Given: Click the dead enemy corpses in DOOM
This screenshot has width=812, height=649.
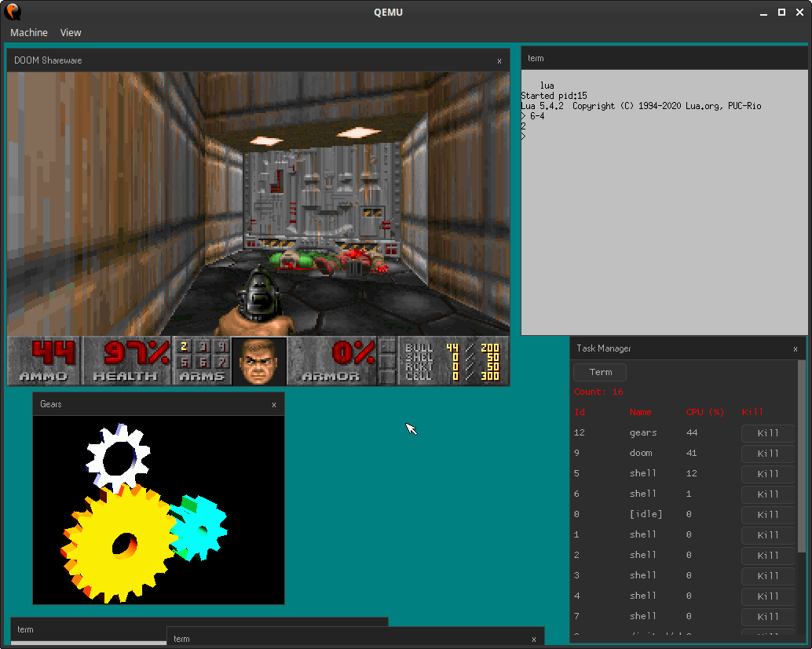Looking at the screenshot, I should coord(328,261).
